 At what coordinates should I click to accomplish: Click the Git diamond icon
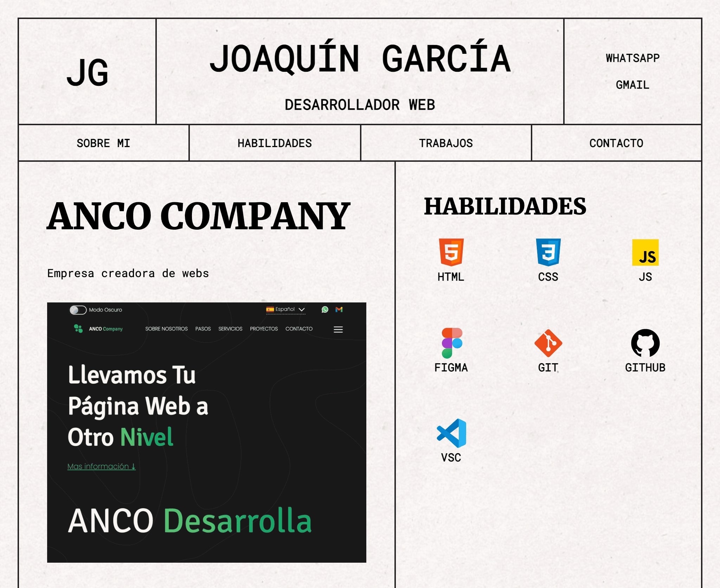[x=548, y=343]
